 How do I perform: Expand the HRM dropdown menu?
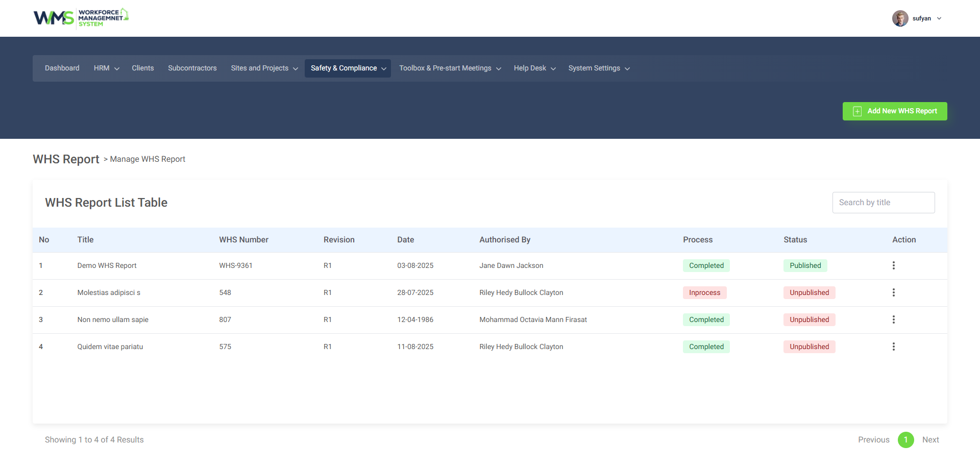106,68
